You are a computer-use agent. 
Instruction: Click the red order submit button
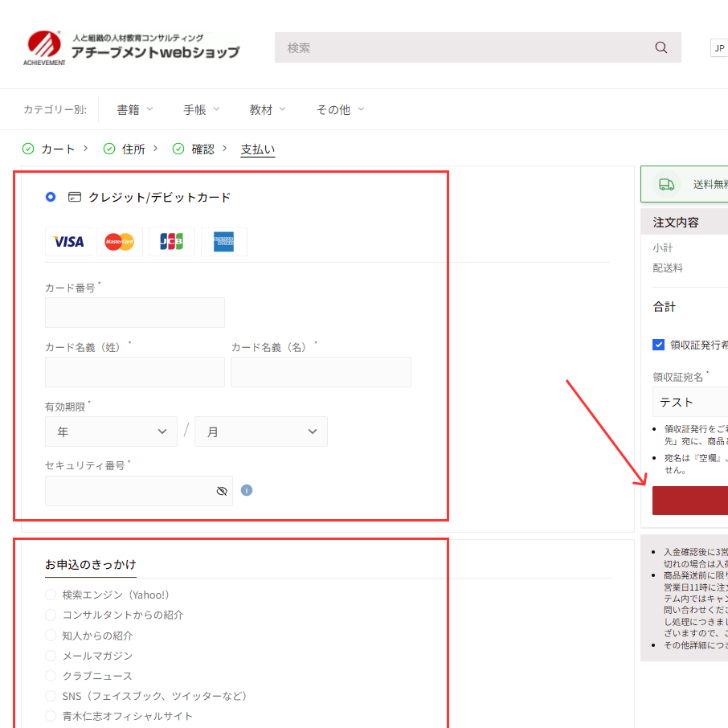pyautogui.click(x=690, y=501)
